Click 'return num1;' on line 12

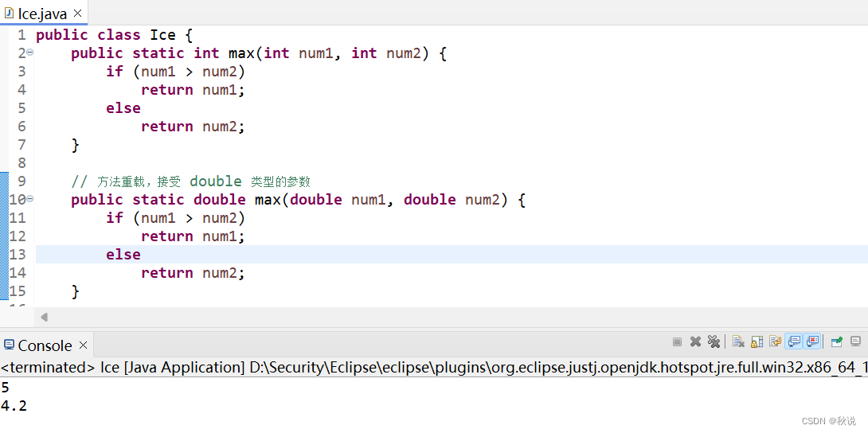193,236
